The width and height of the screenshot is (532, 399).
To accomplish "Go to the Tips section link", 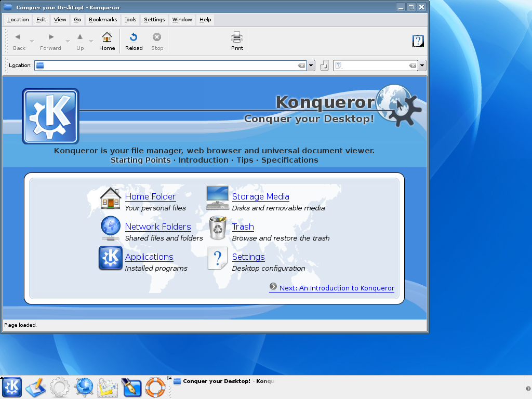I will tap(245, 160).
